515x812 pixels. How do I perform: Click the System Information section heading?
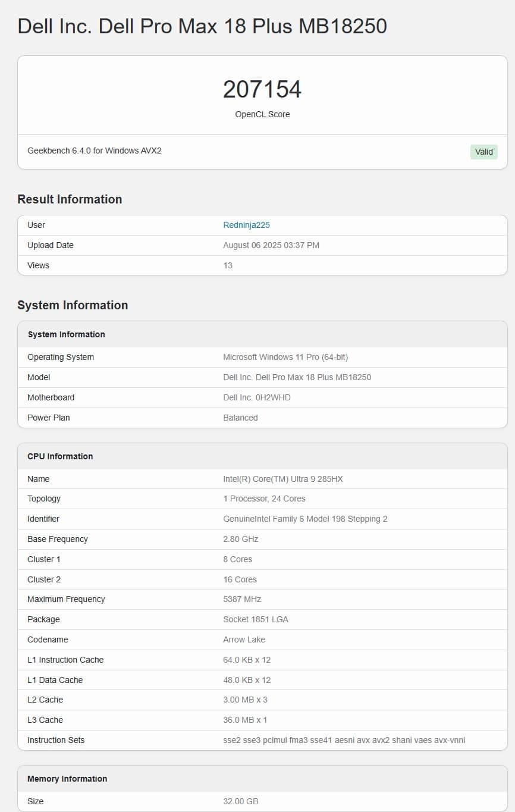[73, 305]
